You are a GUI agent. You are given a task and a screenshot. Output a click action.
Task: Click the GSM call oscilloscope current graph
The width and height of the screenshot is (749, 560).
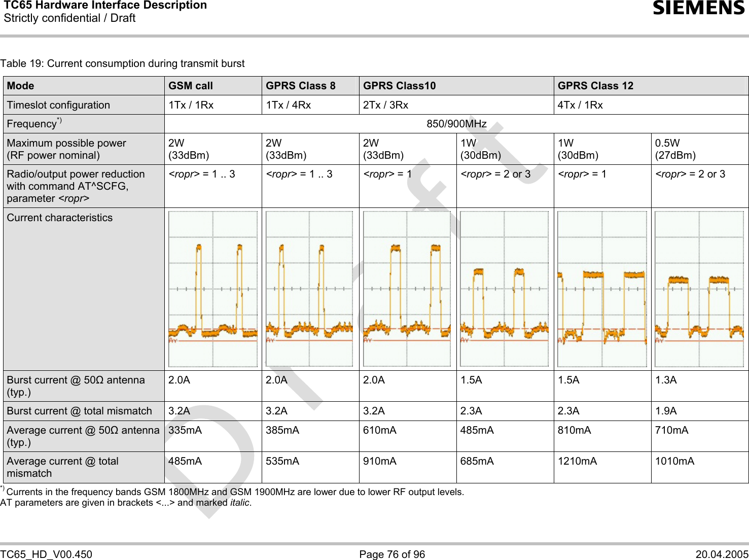213,289
